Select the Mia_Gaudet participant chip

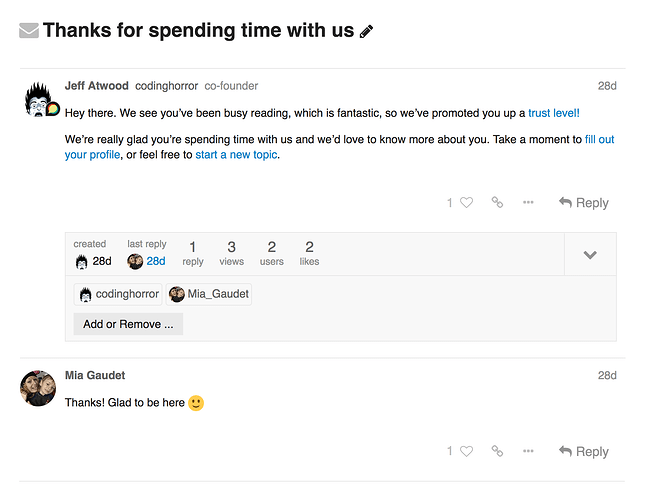coord(209,294)
